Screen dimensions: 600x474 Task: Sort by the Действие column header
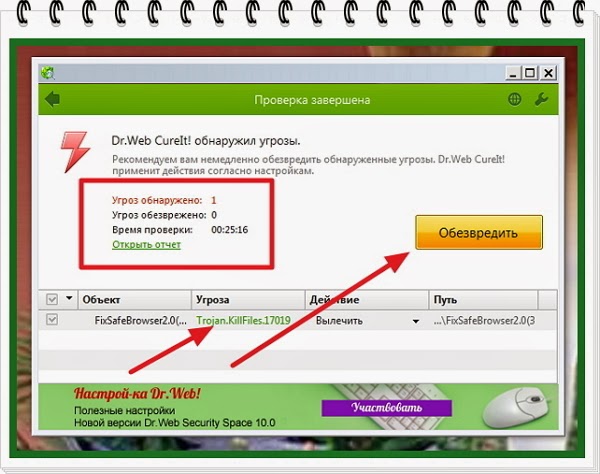[x=367, y=300]
